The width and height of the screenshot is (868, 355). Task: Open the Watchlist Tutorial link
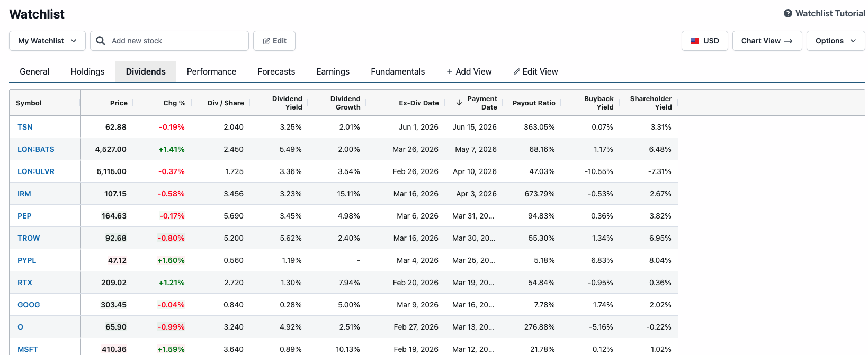pos(829,13)
